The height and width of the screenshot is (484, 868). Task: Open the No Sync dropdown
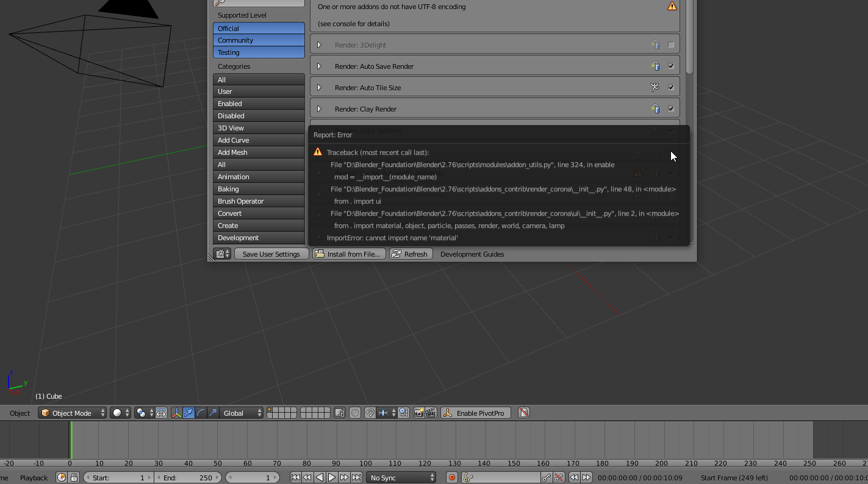coord(401,477)
